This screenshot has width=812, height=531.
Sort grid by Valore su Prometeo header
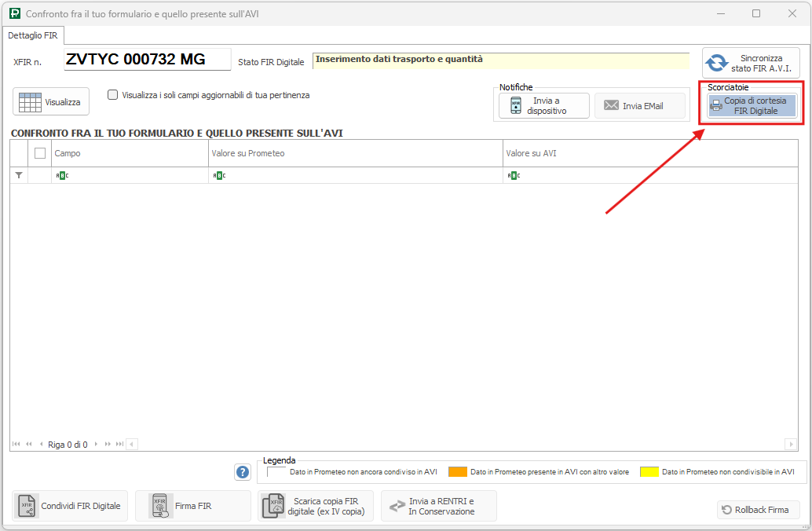coord(353,153)
